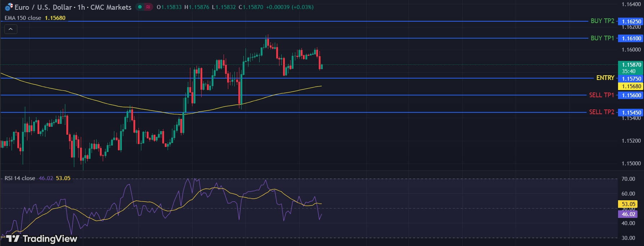Click the purple RSI 46.02 value tag

(x=628, y=214)
